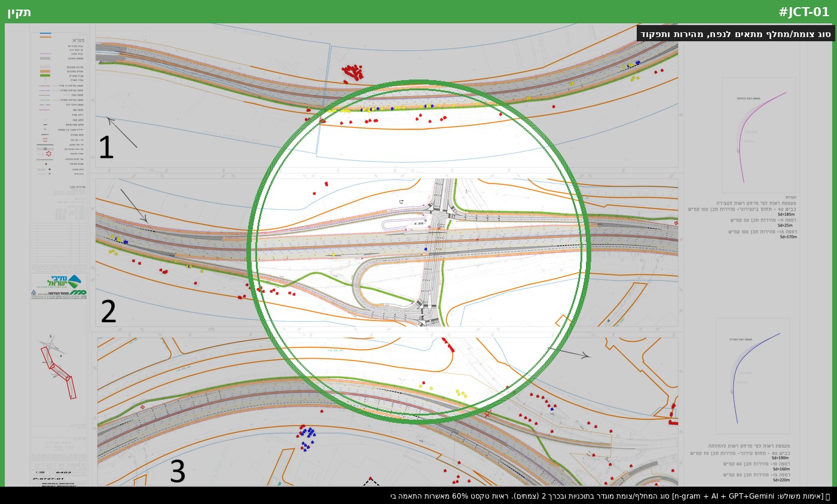
Task: Click the large number 3 panel label
Action: coord(178,472)
